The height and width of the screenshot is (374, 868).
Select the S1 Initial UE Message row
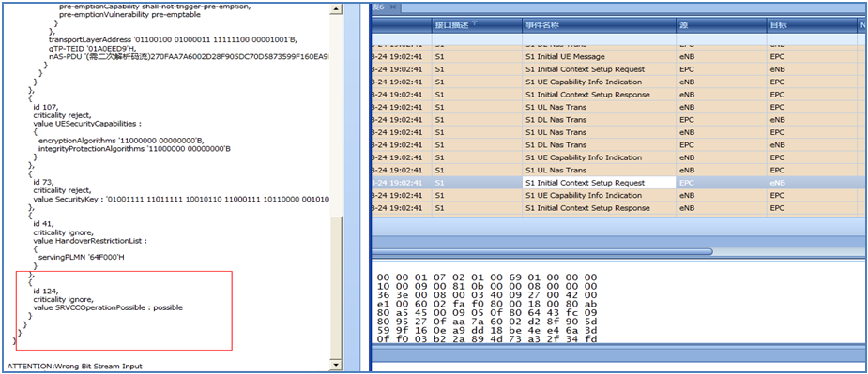[619, 57]
